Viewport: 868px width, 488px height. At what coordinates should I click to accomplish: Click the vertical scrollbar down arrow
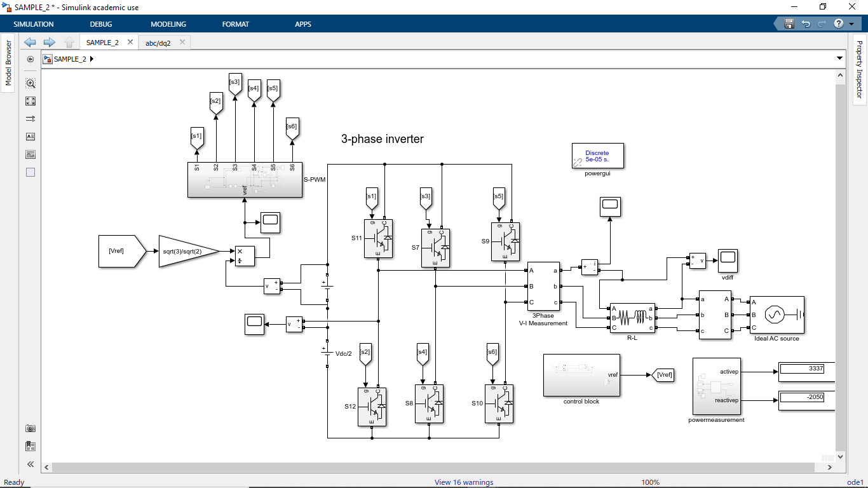(x=841, y=456)
